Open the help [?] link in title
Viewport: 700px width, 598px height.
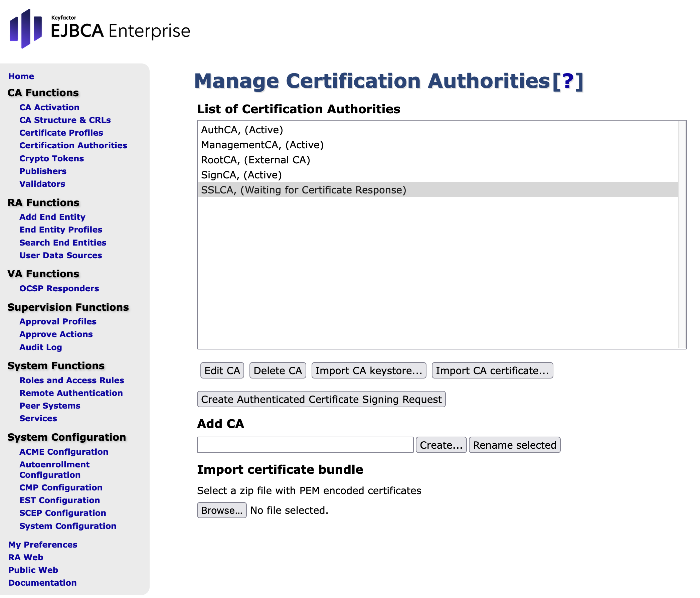[567, 82]
